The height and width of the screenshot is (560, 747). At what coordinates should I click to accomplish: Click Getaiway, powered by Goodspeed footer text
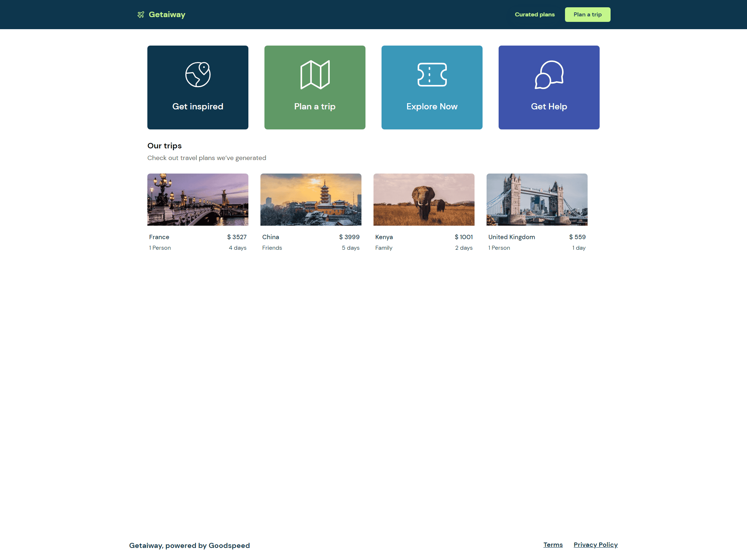(189, 546)
